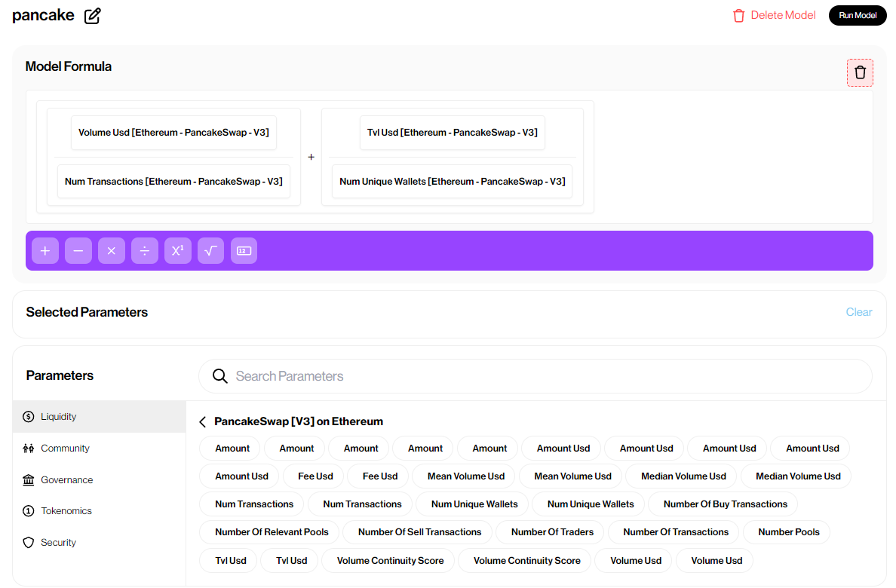
Task: Open the Liquidity category
Action: coord(100,417)
